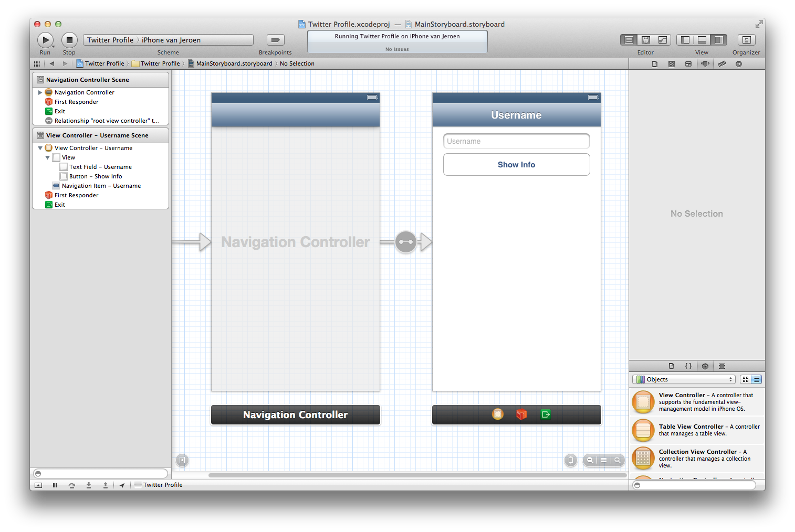Click the Stop button in the toolbar
The width and height of the screenshot is (795, 532).
69,40
